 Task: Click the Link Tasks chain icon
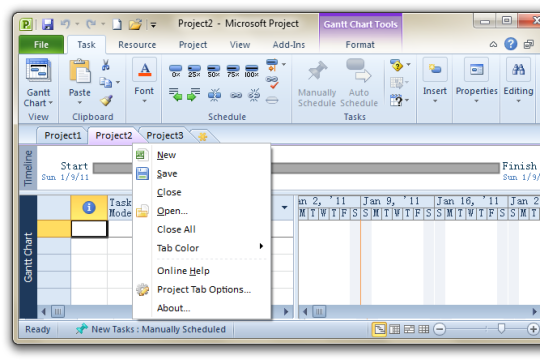[x=236, y=95]
